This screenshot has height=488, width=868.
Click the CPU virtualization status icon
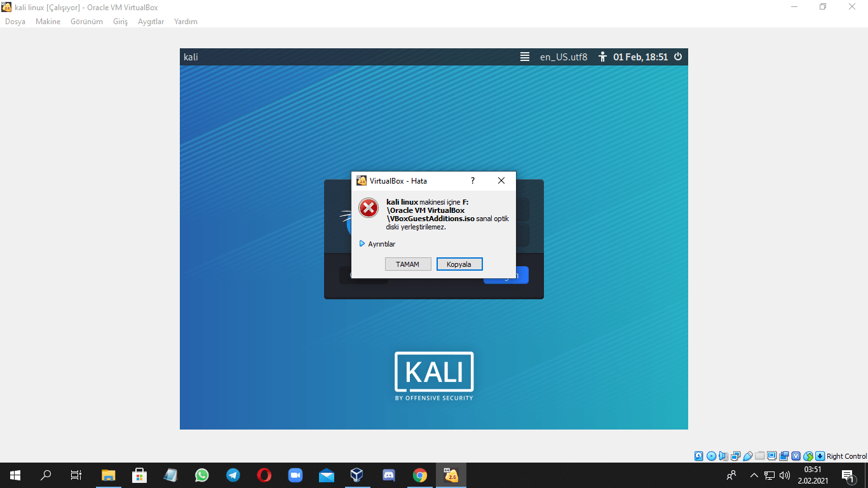796,456
